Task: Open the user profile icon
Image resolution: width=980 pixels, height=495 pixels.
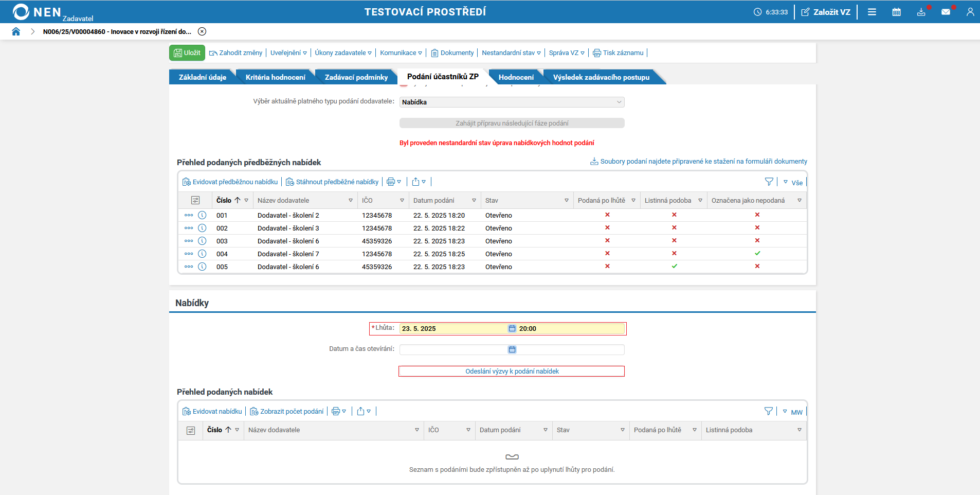Action: click(x=970, y=12)
